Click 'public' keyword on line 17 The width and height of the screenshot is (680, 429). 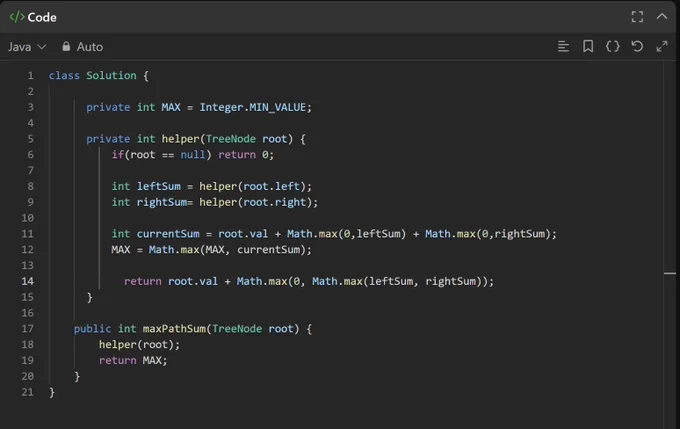pos(92,329)
